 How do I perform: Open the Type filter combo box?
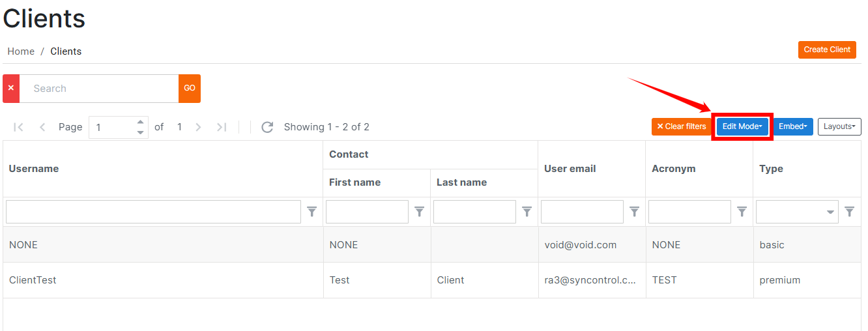pos(798,212)
